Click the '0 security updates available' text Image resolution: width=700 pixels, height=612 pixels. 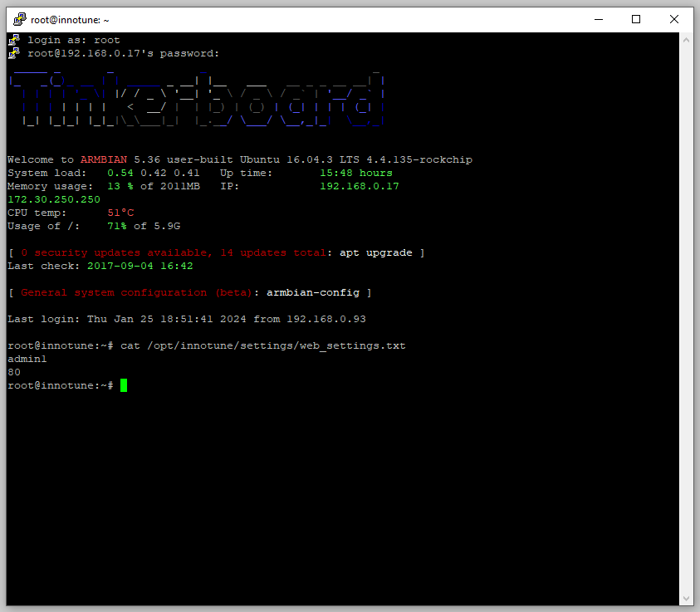(x=115, y=253)
